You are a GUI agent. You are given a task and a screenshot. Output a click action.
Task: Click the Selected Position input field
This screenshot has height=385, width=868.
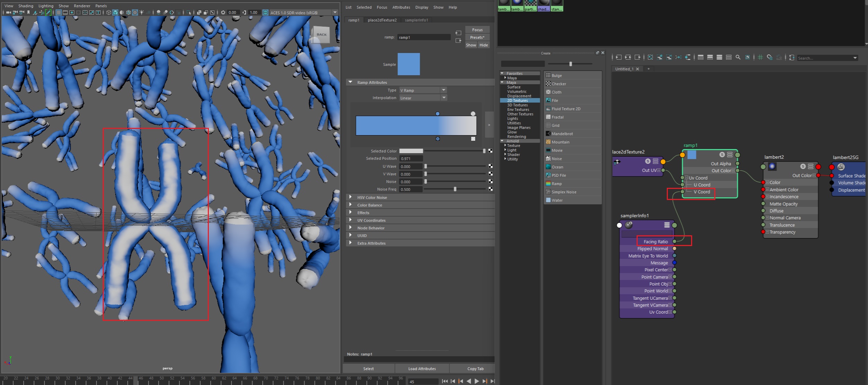[x=411, y=158]
